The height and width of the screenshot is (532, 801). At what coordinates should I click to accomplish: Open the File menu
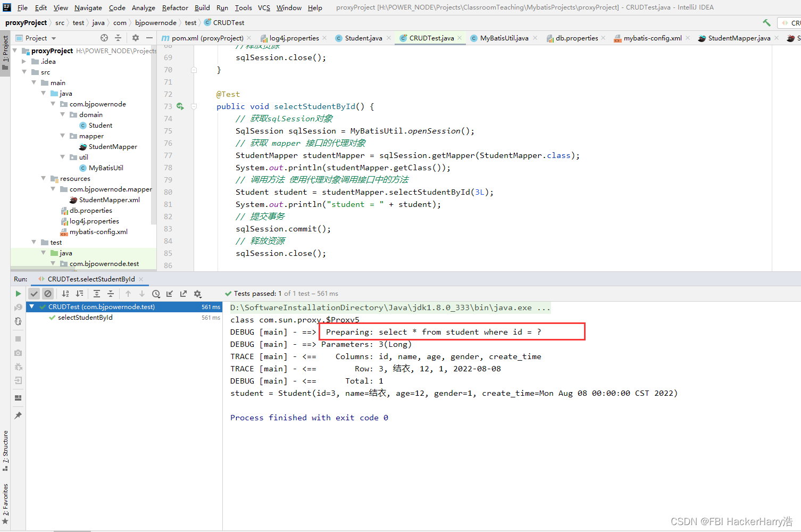22,7
